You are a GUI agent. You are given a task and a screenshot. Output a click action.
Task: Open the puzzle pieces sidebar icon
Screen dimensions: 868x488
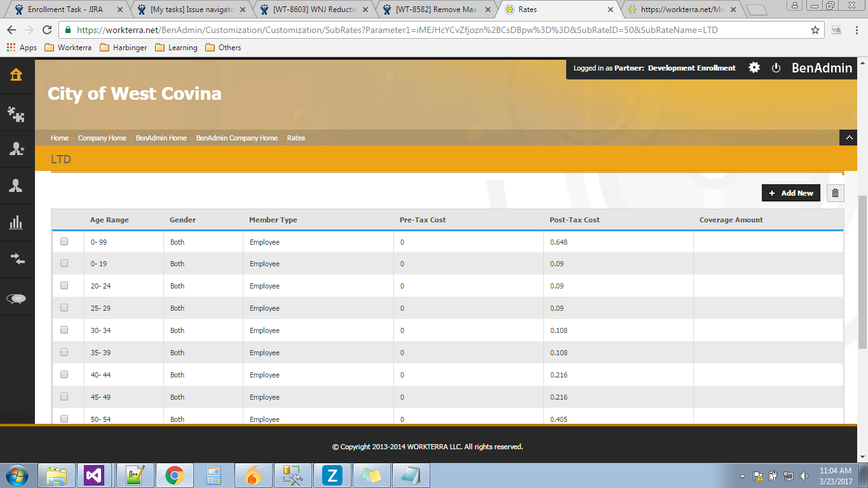(17, 113)
